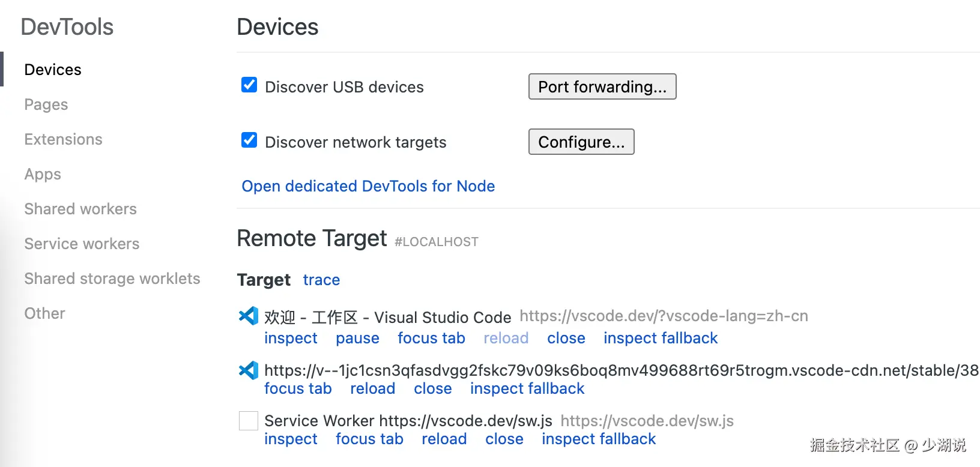Inspect the Service Worker sw.js target

291,439
